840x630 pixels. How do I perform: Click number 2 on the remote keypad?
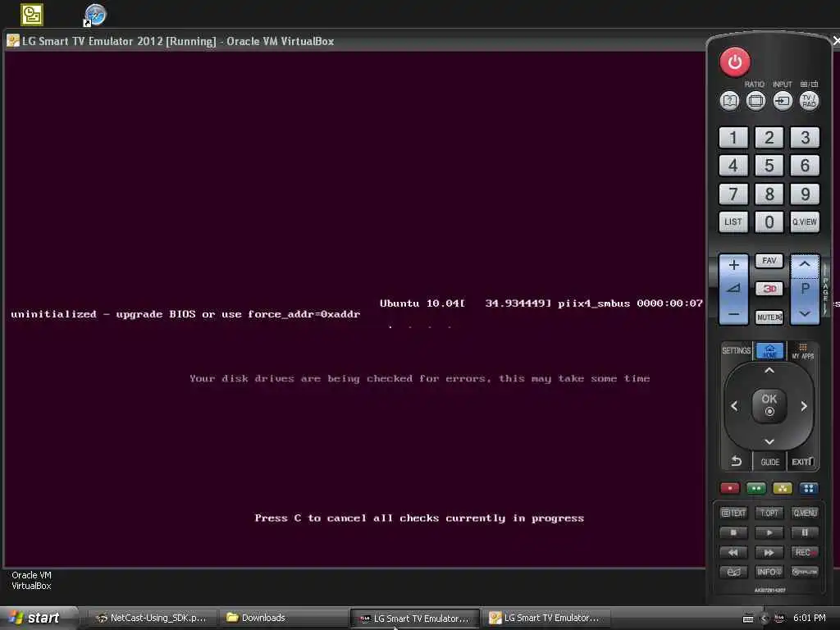769,138
